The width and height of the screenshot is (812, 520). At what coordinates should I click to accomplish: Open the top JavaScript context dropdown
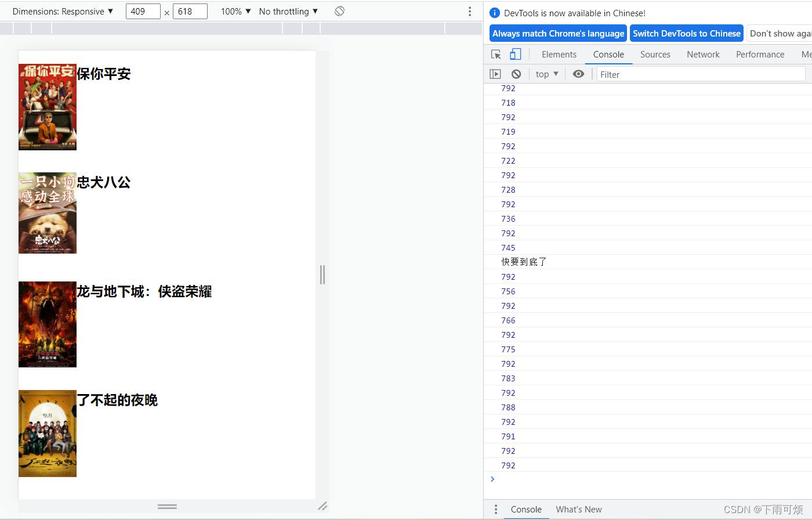click(547, 74)
